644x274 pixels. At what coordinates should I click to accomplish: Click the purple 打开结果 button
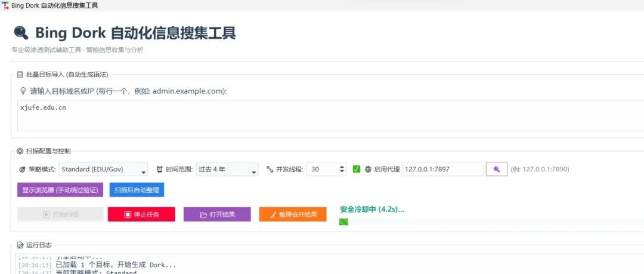[217, 214]
